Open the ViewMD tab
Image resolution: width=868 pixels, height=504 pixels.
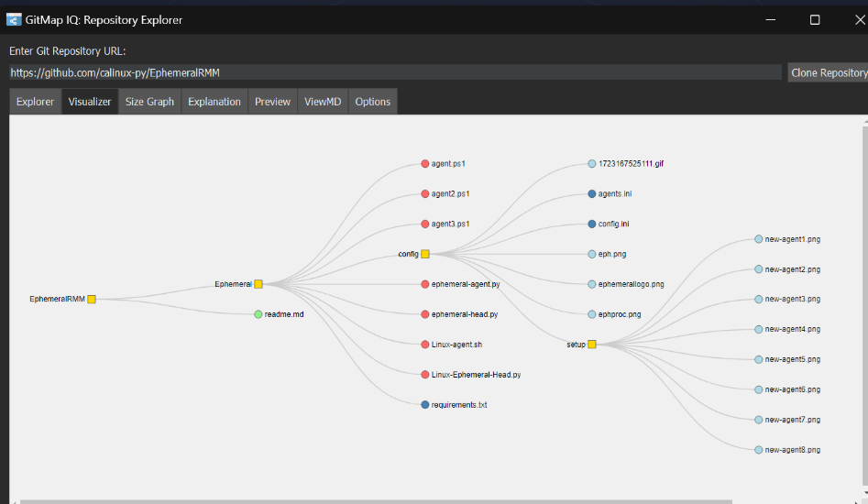[x=323, y=102]
